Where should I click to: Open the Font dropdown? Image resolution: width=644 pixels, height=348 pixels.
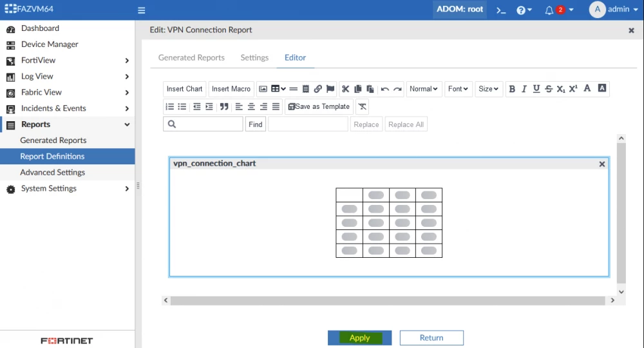point(458,89)
